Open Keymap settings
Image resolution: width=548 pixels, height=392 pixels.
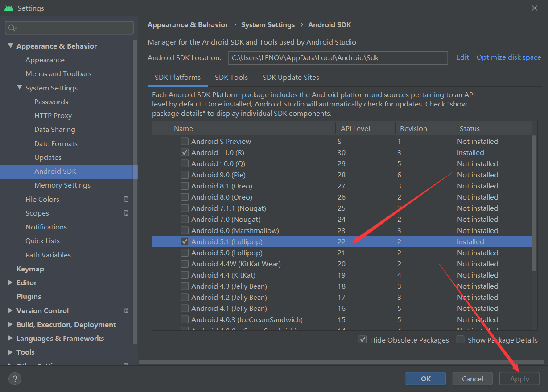30,269
